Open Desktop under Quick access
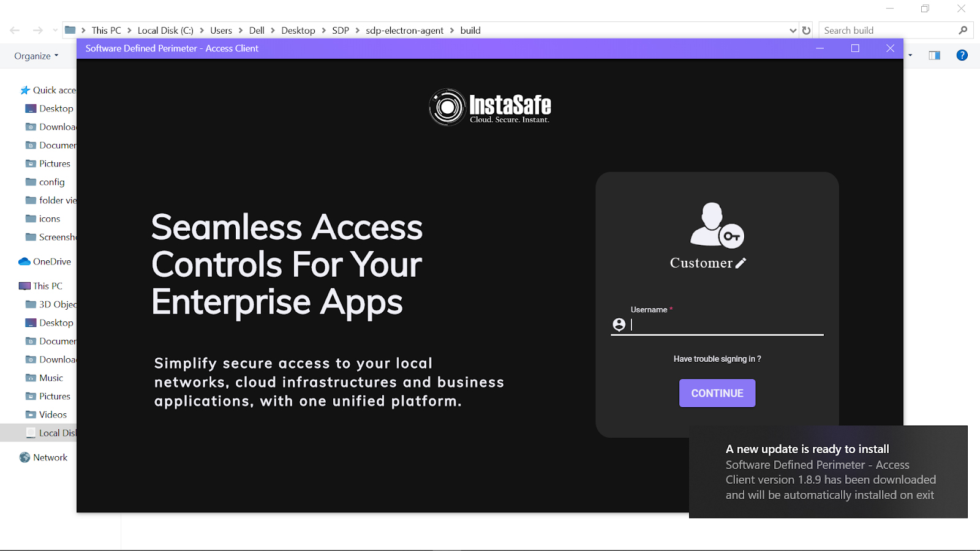Viewport: 980px width, 551px height. pyautogui.click(x=49, y=108)
